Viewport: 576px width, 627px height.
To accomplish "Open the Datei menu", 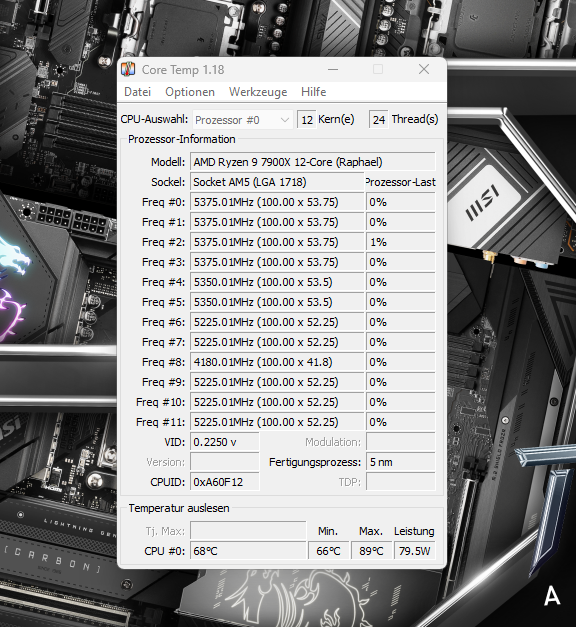I will tap(138, 92).
